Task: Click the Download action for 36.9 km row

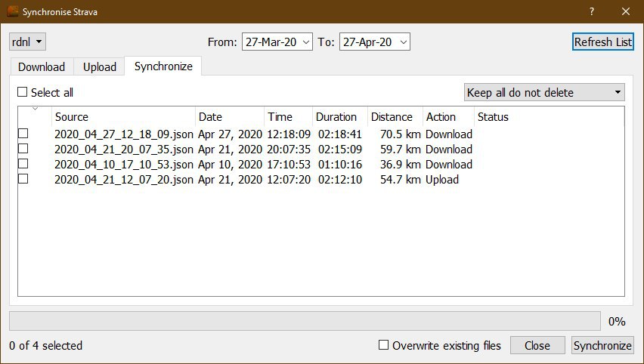Action: click(449, 165)
